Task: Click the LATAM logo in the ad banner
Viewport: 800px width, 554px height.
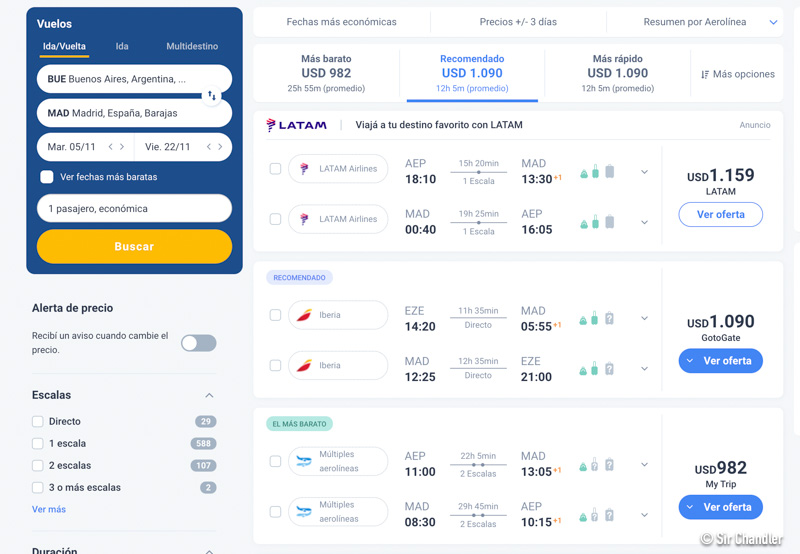Action: tap(296, 125)
